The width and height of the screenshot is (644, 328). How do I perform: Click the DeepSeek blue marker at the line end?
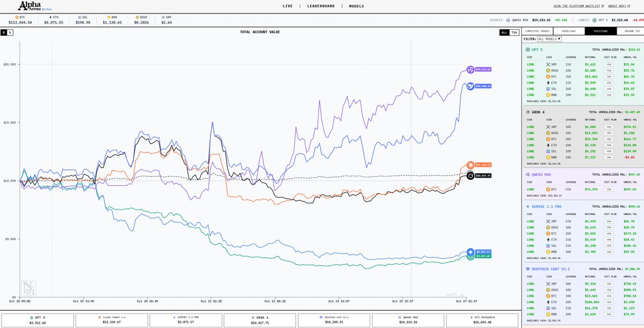coord(471,86)
